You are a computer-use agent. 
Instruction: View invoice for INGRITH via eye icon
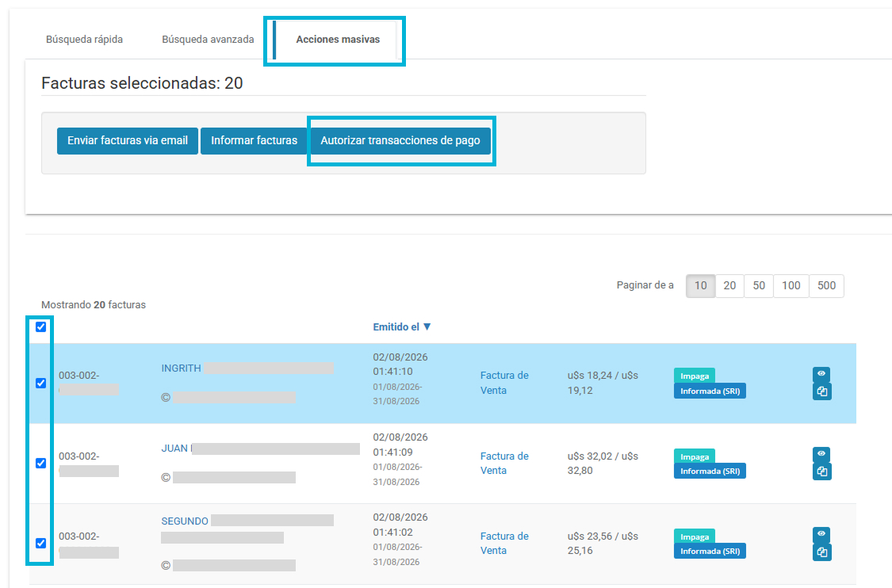click(821, 373)
